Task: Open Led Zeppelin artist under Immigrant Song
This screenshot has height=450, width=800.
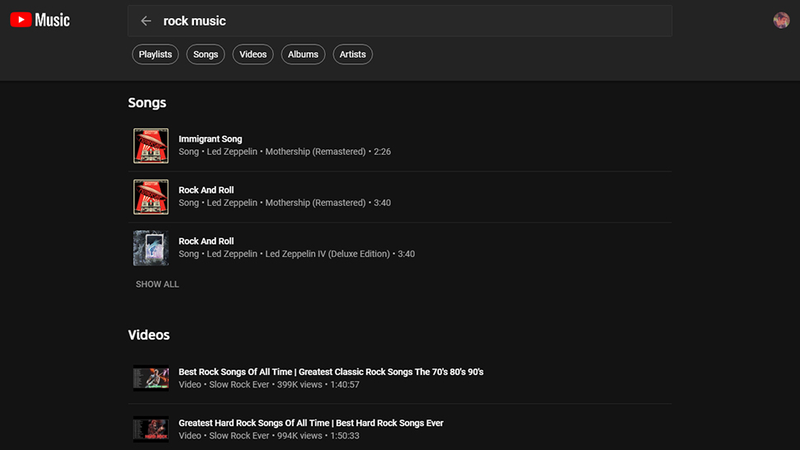Action: point(232,152)
